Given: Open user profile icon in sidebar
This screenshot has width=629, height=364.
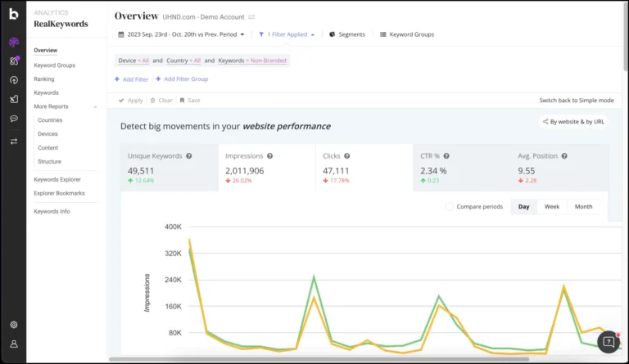Looking at the screenshot, I should pyautogui.click(x=14, y=344).
